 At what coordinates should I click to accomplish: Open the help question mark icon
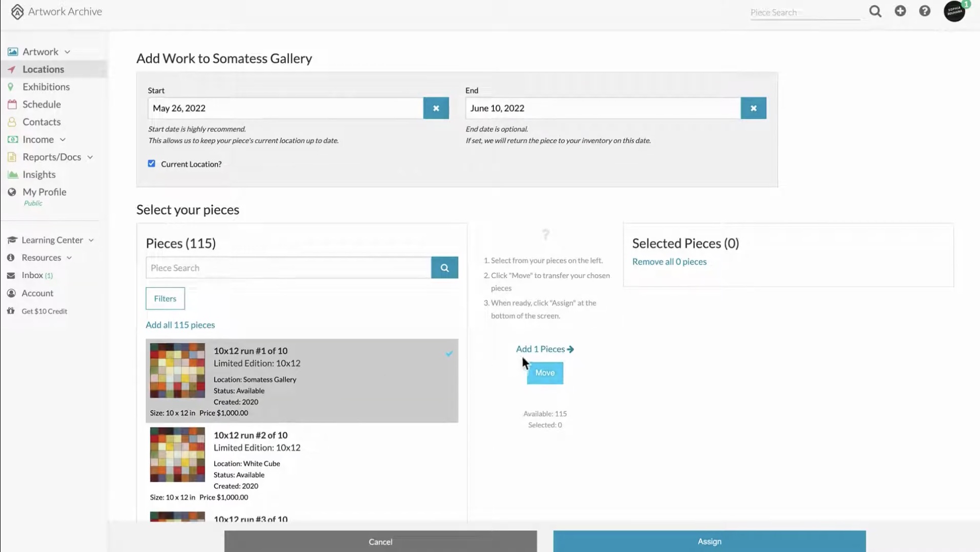[925, 11]
